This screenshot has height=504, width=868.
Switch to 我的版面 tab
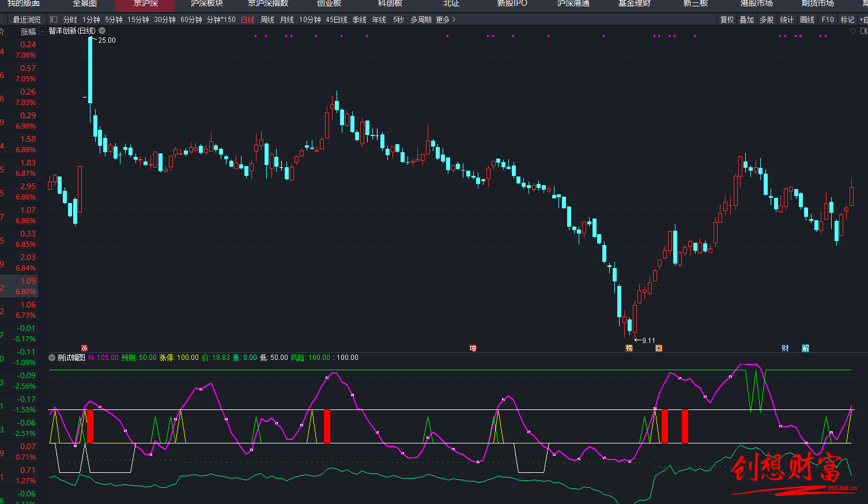point(24,3)
